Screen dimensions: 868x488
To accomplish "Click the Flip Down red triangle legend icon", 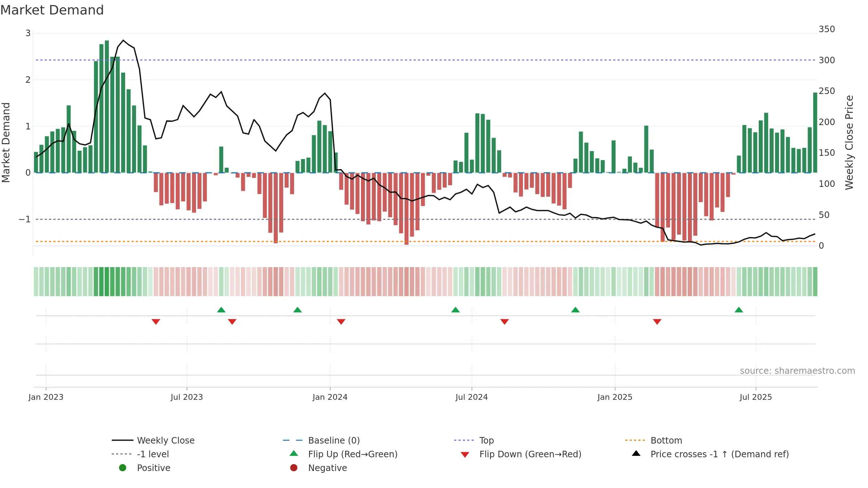I will [x=465, y=455].
